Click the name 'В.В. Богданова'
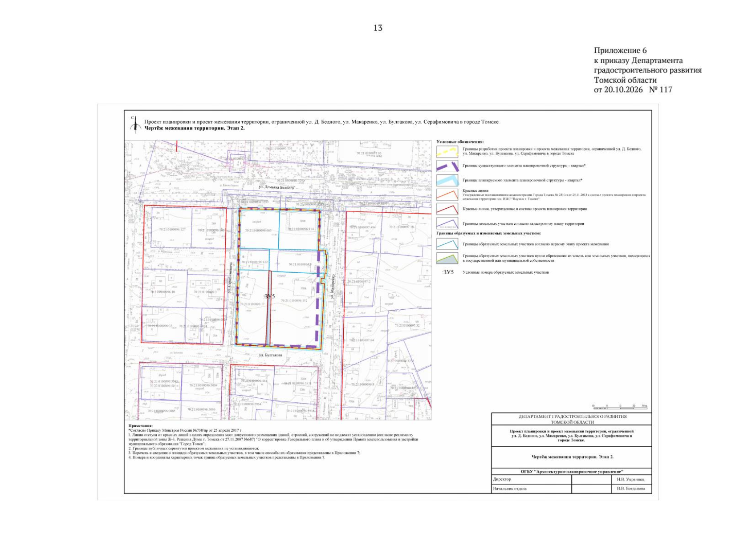Image resolution: width=756 pixels, height=534 pixels. coord(631,489)
